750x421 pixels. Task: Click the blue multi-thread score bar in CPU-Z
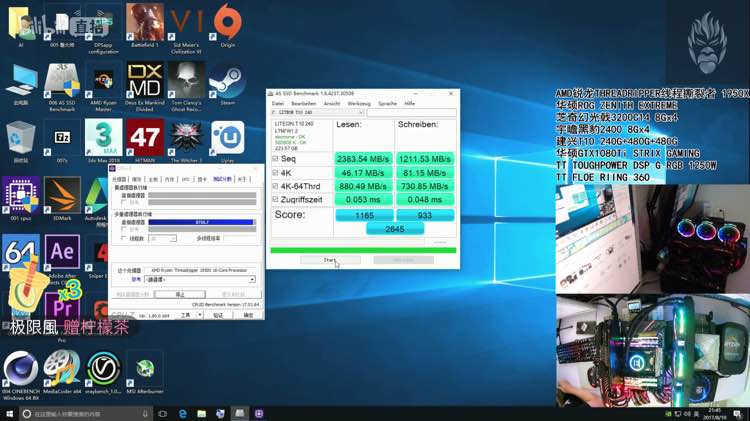(201, 222)
